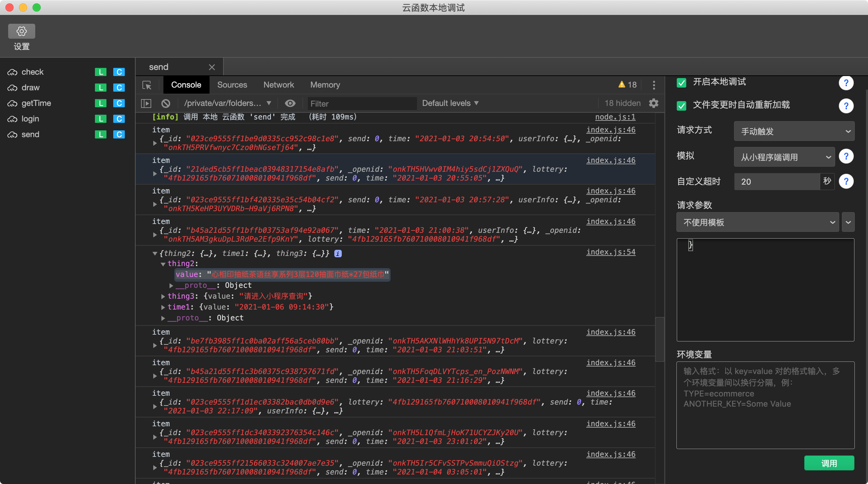Click the console Filter input field

(x=362, y=104)
